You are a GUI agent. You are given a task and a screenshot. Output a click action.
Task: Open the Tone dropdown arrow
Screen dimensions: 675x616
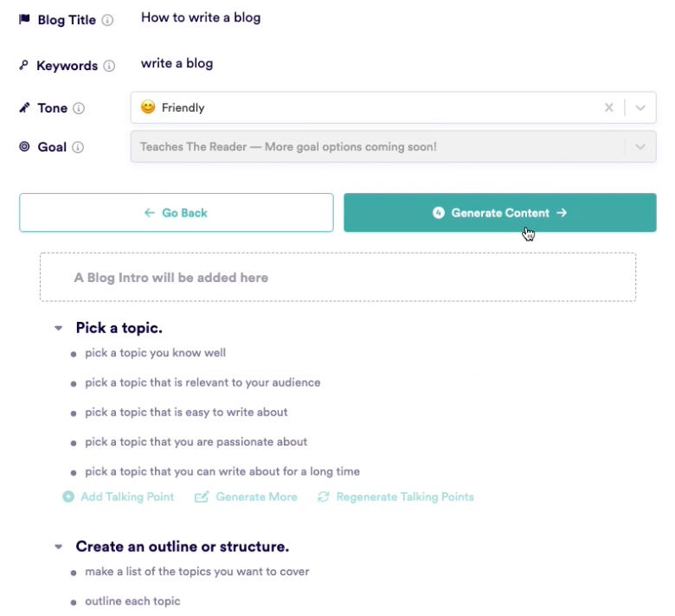640,107
